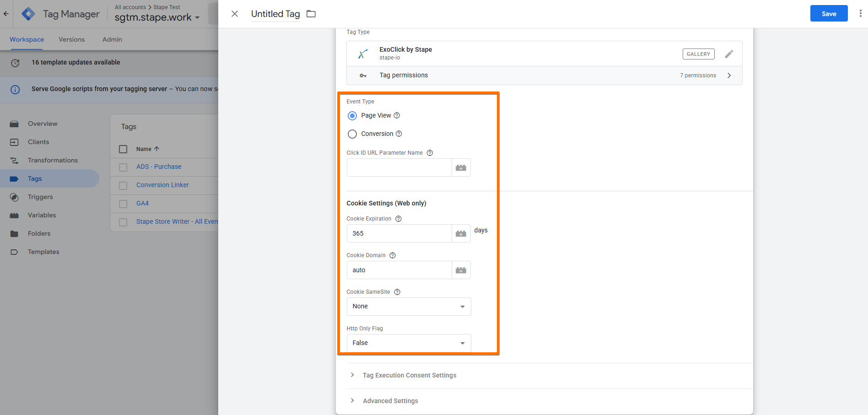Click the Click ID URL Parameter Name field
868x415 pixels.
(x=399, y=168)
